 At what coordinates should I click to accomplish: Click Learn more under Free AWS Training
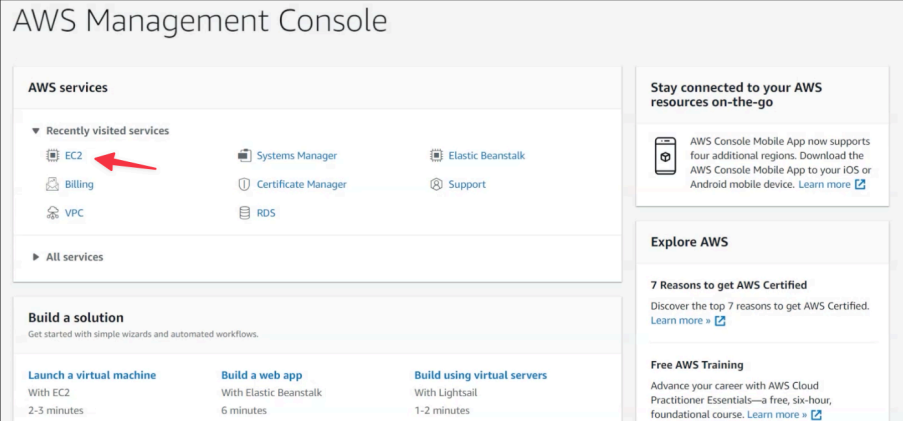point(777,415)
